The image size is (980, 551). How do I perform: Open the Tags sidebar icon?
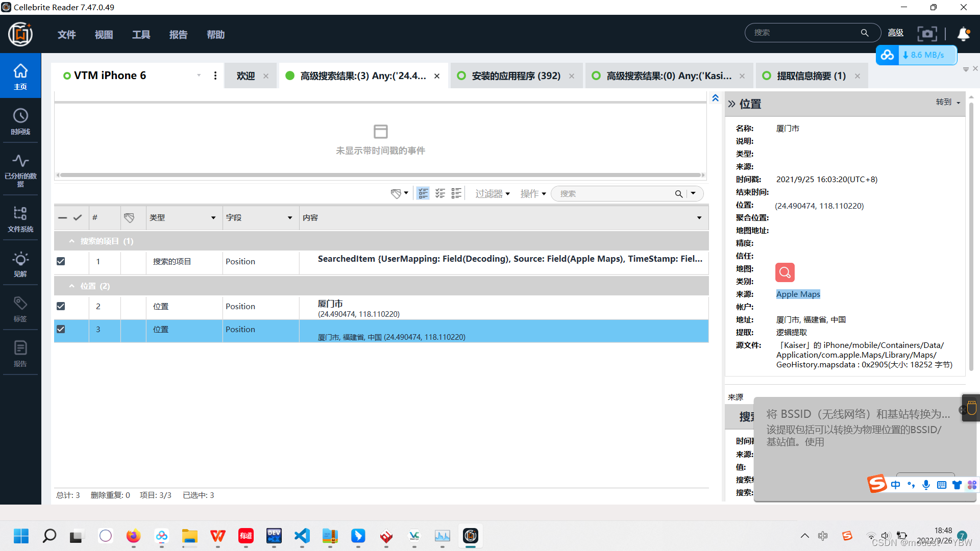20,308
